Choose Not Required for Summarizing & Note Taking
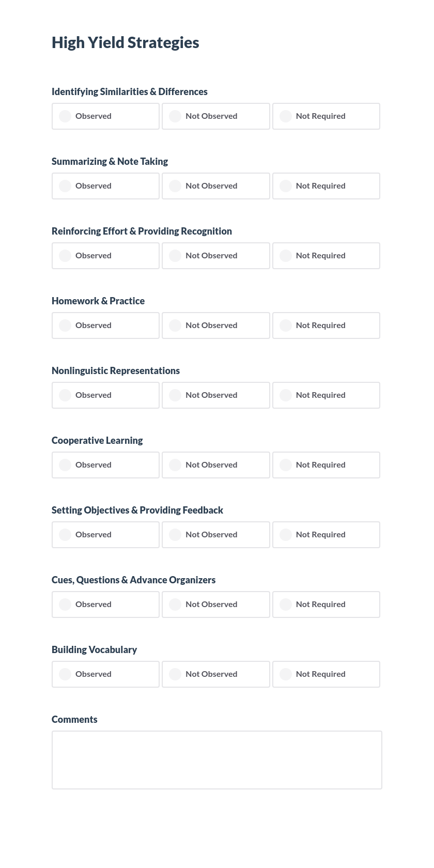Screen dimensions: 434x868 click(x=326, y=186)
